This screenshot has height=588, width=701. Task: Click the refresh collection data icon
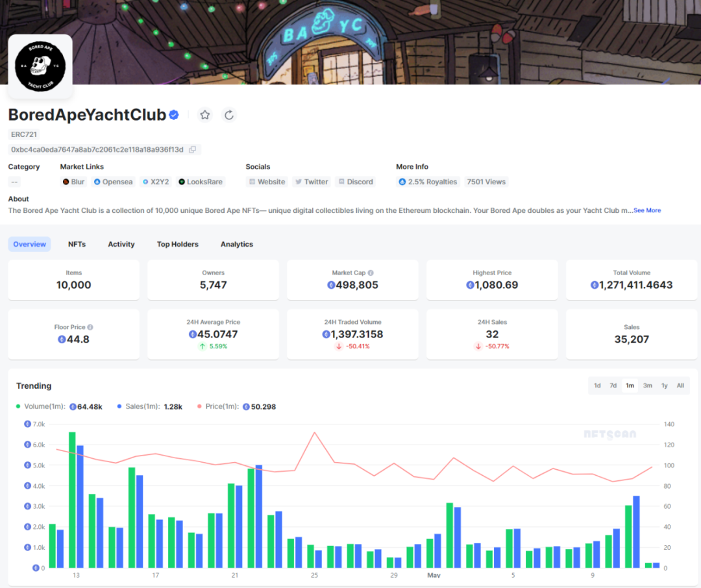(x=229, y=115)
